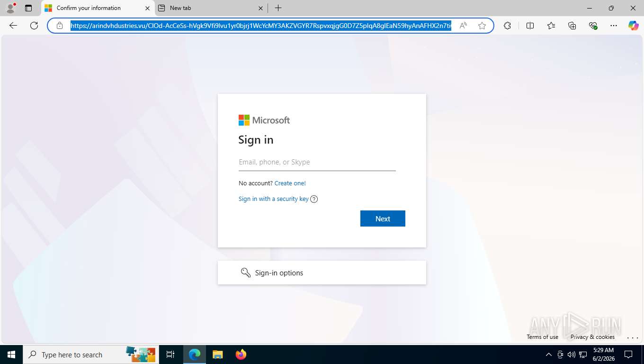Screen dimensions: 644x364
Task: Add a new browser tab
Action: [278, 8]
